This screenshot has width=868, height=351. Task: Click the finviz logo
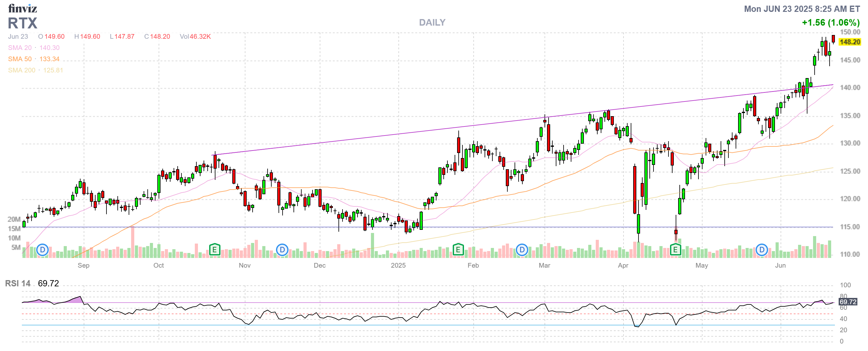[22, 8]
